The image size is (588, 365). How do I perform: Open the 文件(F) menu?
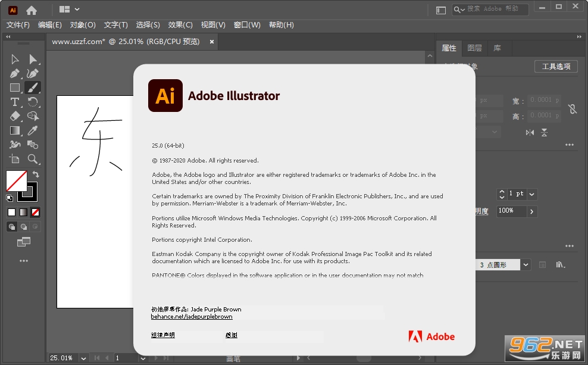(18, 25)
